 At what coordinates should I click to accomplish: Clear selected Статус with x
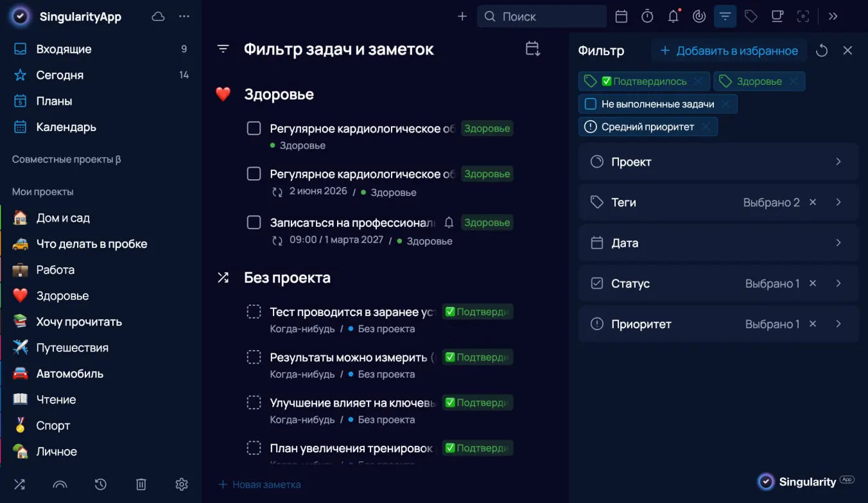point(813,283)
